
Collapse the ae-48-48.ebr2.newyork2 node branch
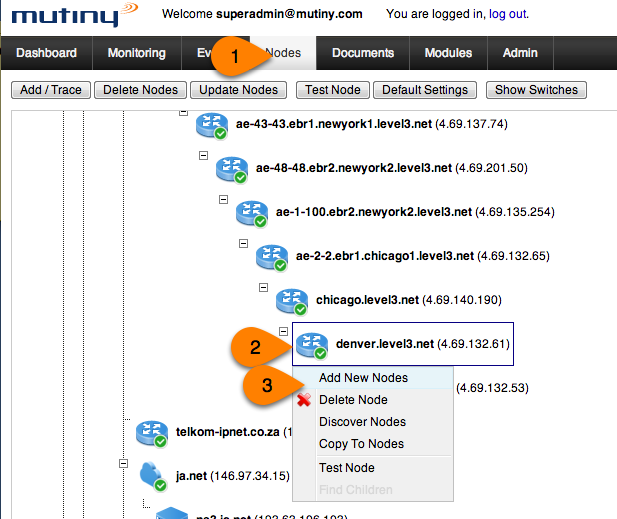203,155
